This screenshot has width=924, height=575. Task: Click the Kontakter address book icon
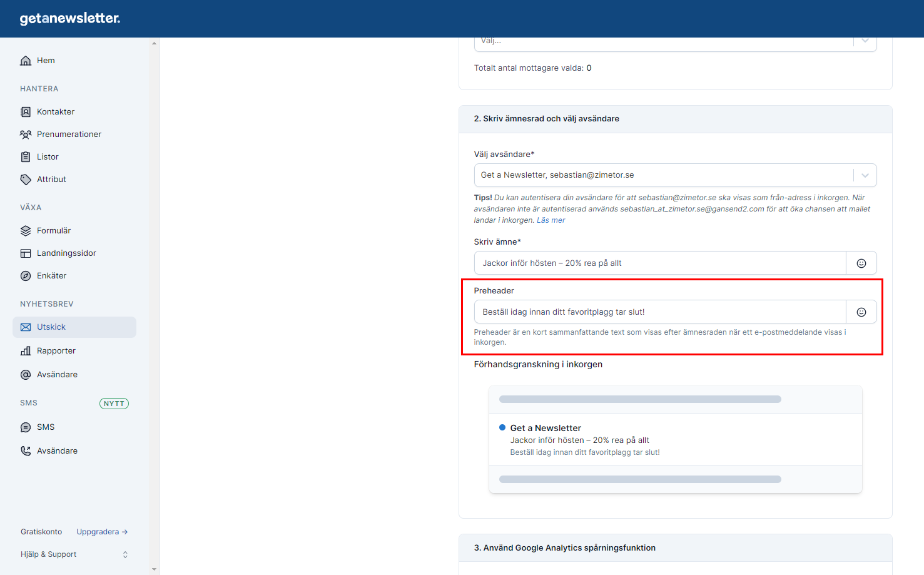(x=26, y=112)
